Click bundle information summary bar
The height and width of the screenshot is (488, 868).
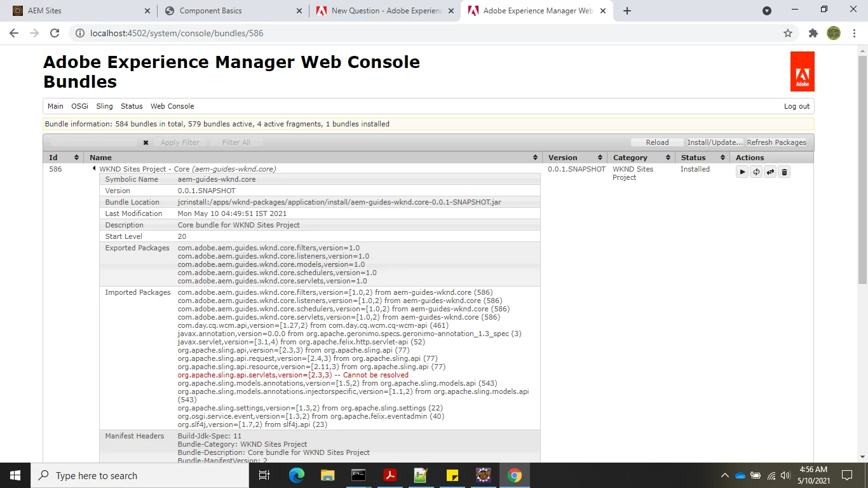pos(428,124)
